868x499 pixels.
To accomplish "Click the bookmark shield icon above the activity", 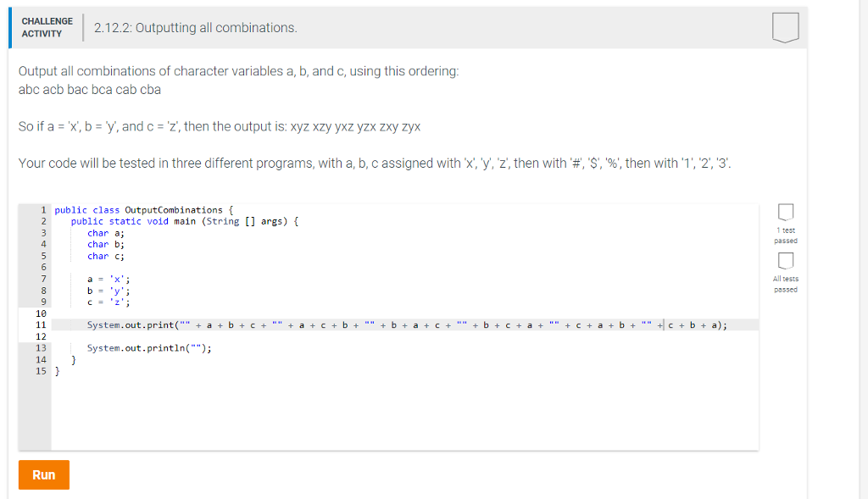I will pyautogui.click(x=785, y=26).
